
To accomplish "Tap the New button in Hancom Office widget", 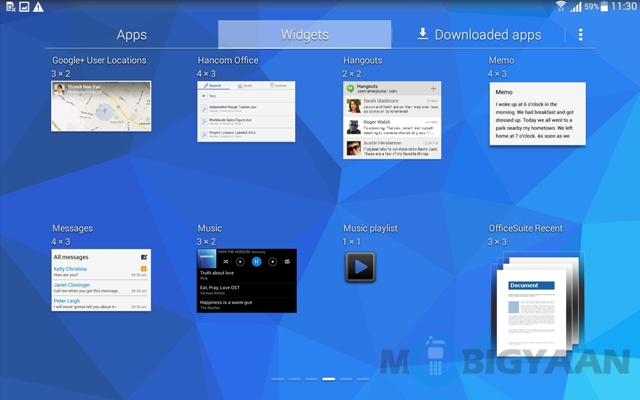I will click(x=208, y=96).
